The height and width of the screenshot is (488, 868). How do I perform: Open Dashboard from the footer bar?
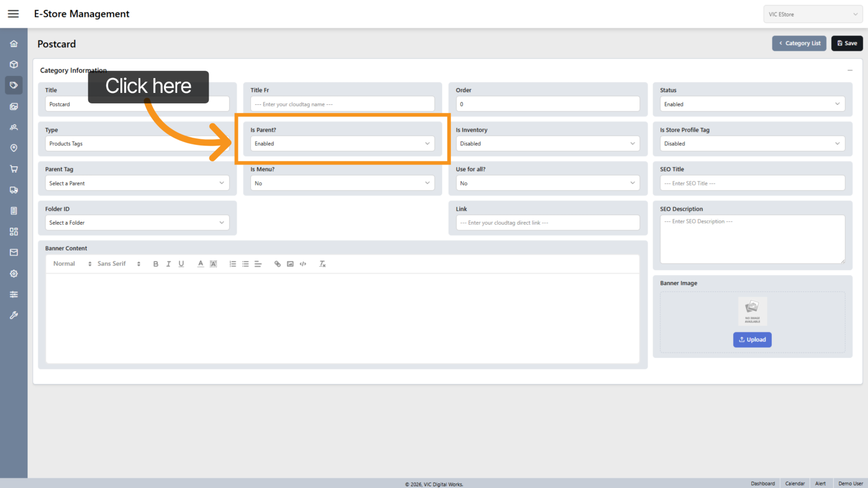point(763,483)
